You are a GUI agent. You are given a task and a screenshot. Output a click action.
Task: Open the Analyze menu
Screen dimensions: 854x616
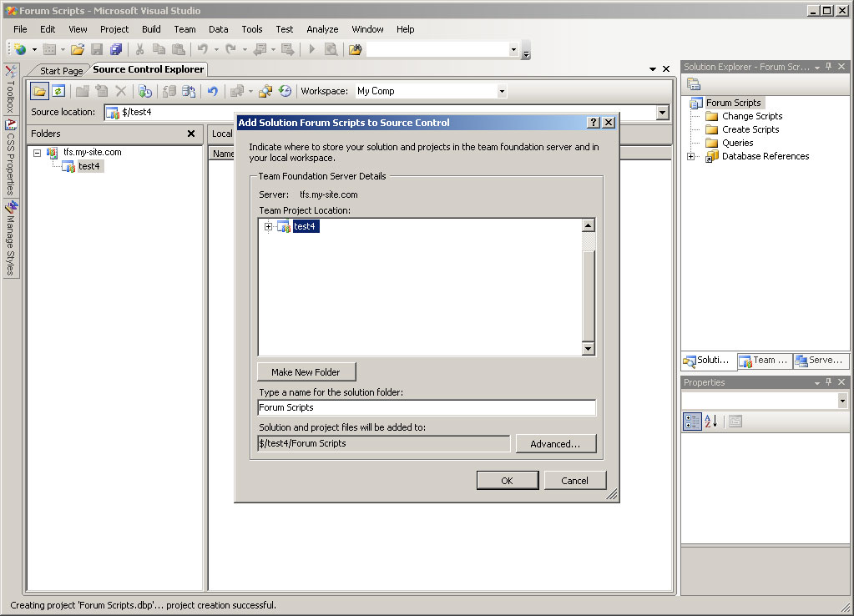point(322,29)
